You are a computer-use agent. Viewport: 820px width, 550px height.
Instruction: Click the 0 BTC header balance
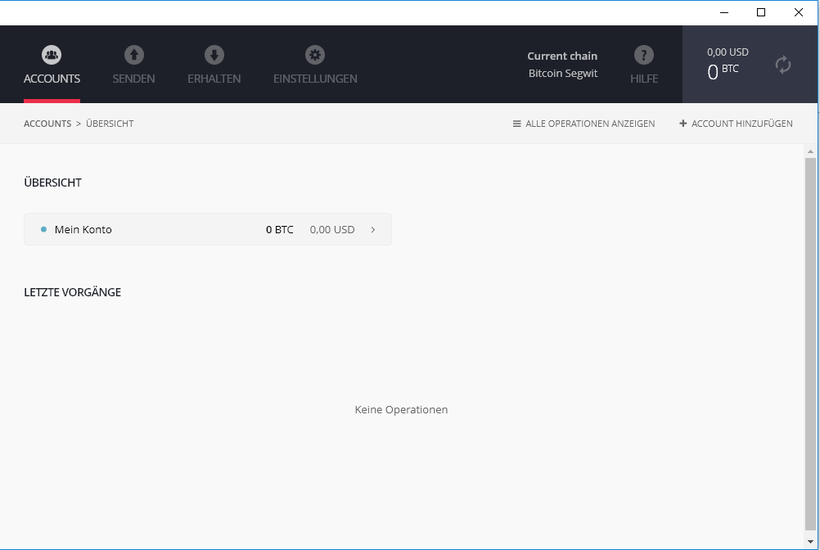[723, 72]
